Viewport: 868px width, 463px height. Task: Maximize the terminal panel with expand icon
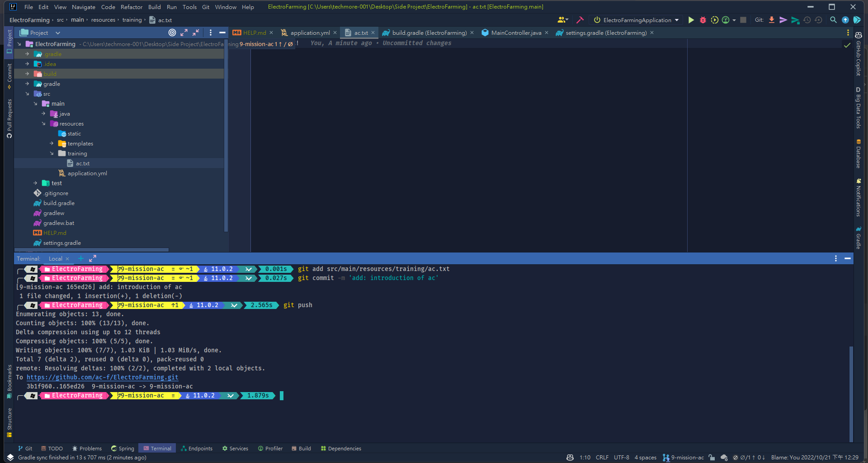click(x=93, y=258)
